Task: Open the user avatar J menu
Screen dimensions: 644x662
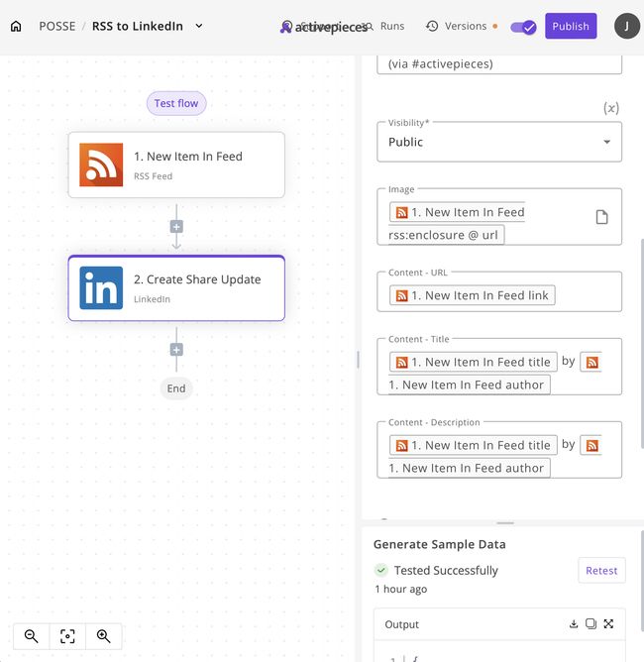Action: 627,26
